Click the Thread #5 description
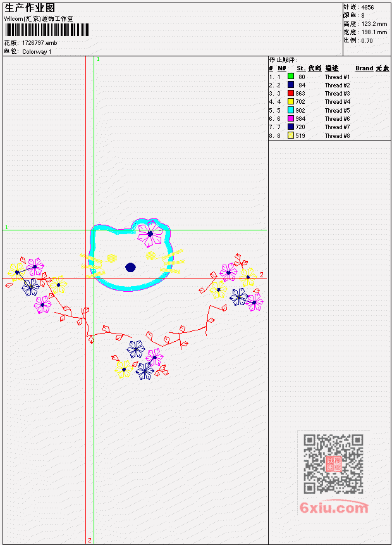The image size is (392, 545). 337,111
